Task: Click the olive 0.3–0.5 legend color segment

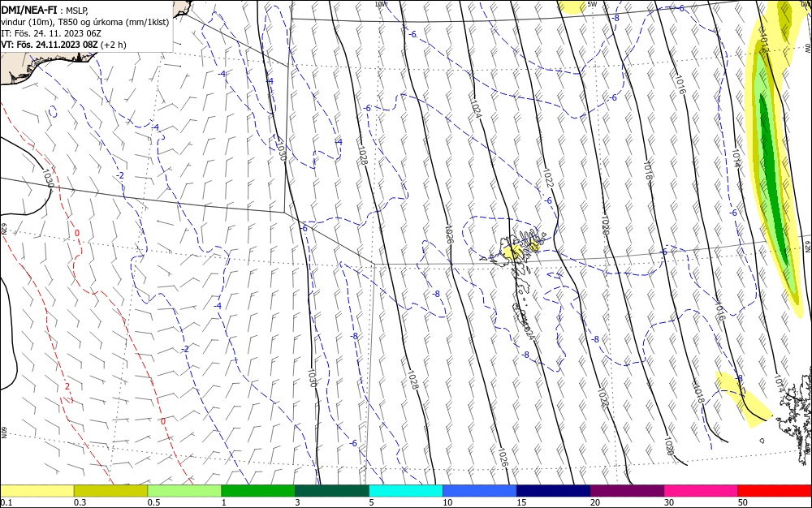Action: coord(110,491)
